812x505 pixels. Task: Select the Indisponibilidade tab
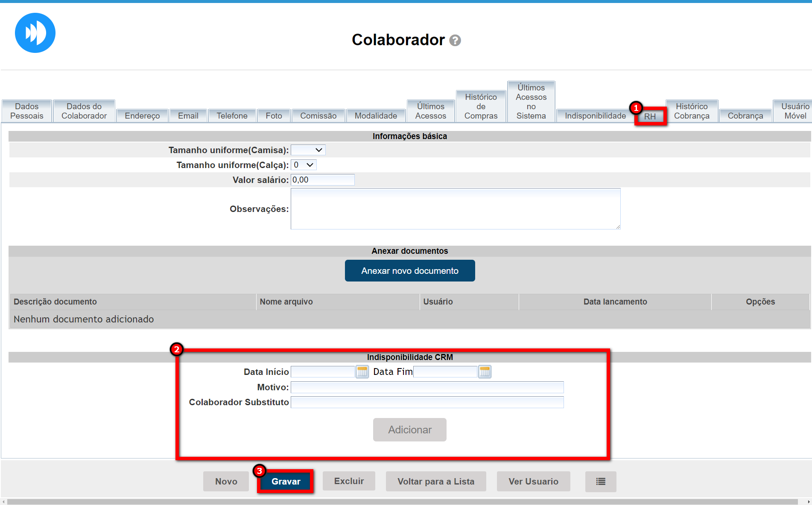(595, 116)
